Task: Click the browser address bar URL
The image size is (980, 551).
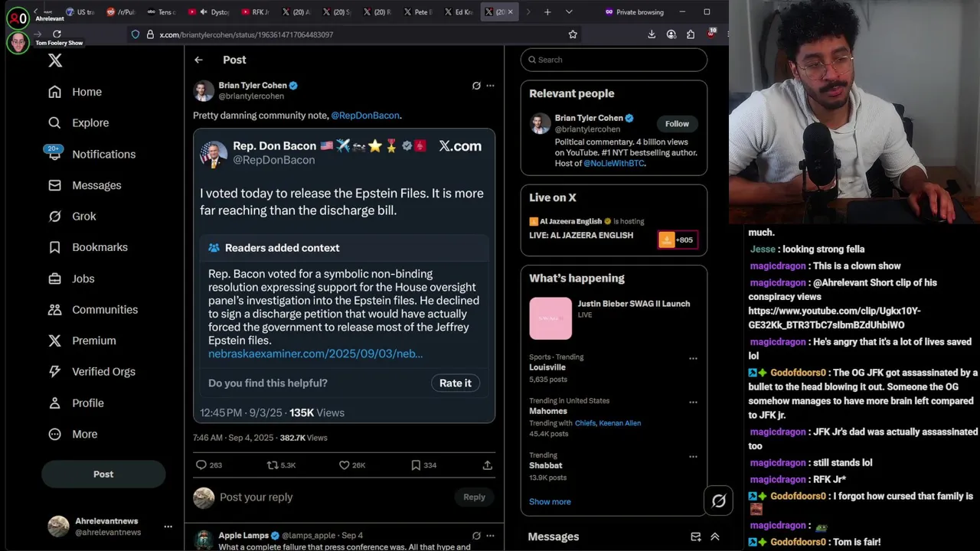Action: coord(247,34)
